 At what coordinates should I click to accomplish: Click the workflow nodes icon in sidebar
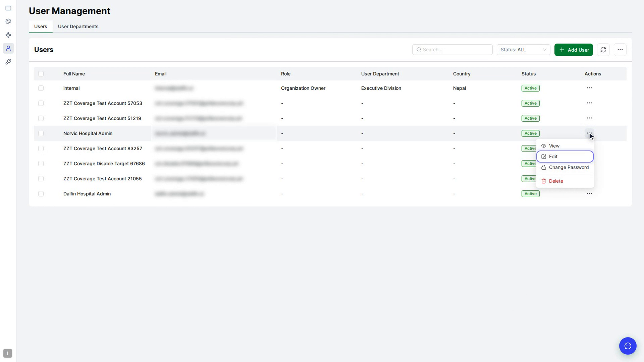(x=8, y=35)
